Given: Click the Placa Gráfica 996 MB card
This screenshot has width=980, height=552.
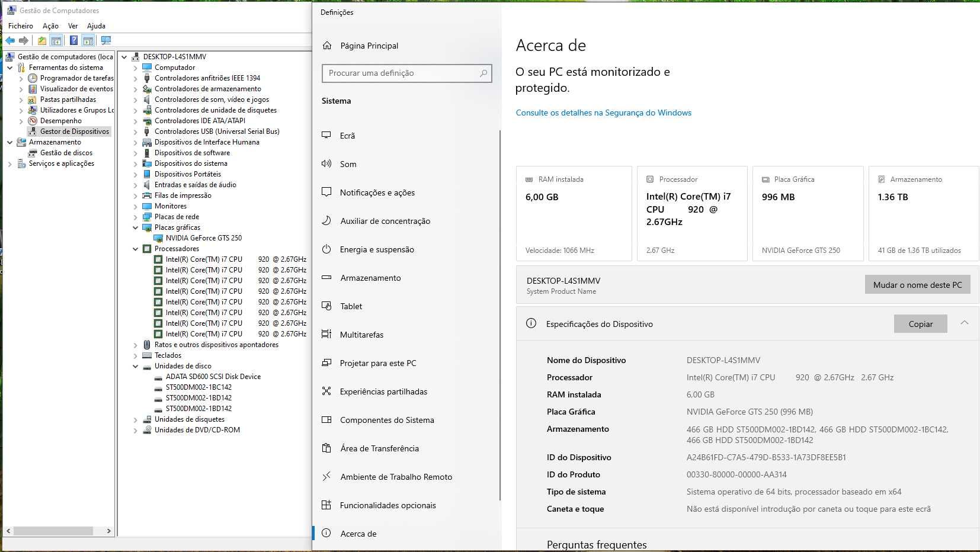Looking at the screenshot, I should pyautogui.click(x=808, y=213).
